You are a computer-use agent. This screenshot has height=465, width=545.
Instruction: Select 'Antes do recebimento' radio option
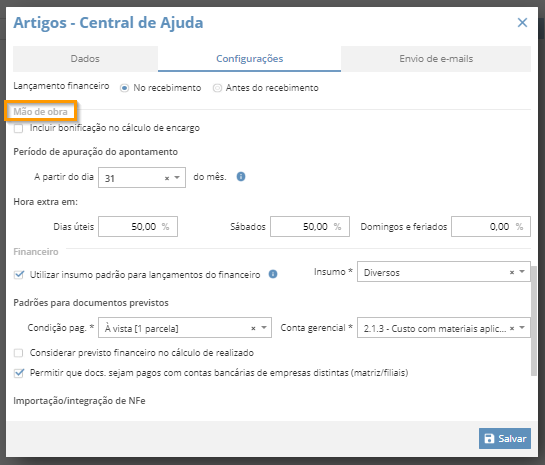(217, 88)
